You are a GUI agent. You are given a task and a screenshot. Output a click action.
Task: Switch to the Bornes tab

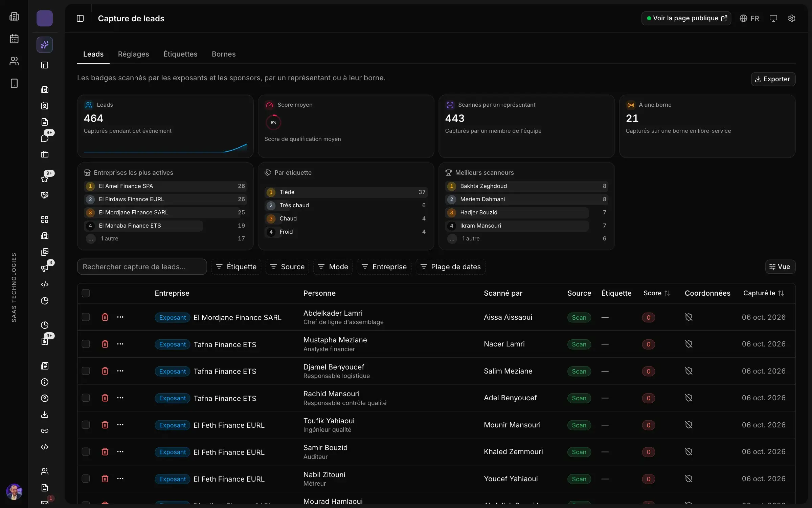coord(224,54)
